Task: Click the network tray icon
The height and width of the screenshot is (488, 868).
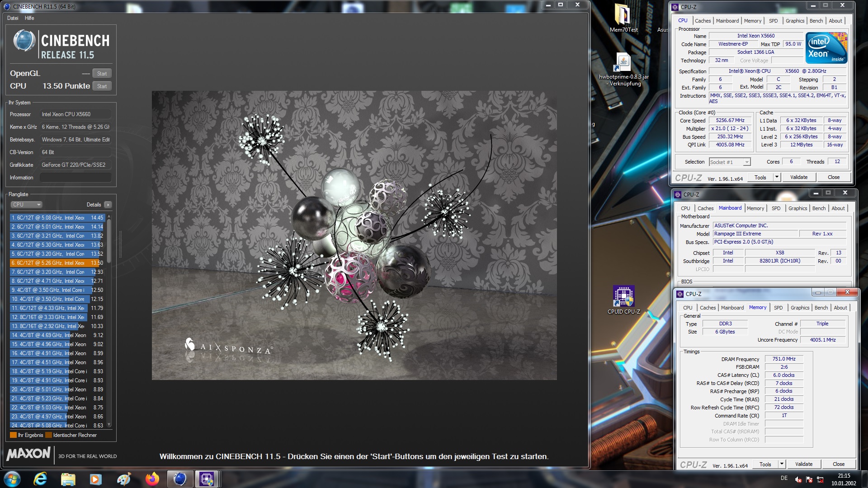Action: point(820,480)
